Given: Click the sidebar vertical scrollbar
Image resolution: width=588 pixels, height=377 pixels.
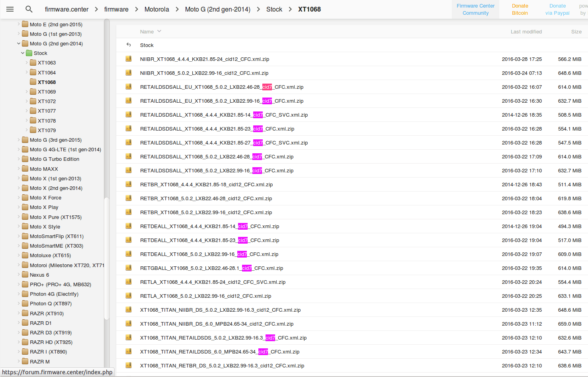Looking at the screenshot, I should tap(106, 259).
